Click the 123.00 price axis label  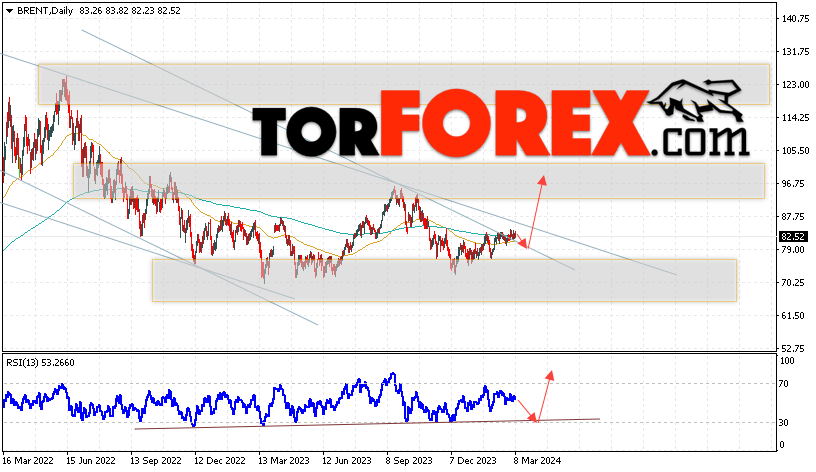tap(796, 84)
